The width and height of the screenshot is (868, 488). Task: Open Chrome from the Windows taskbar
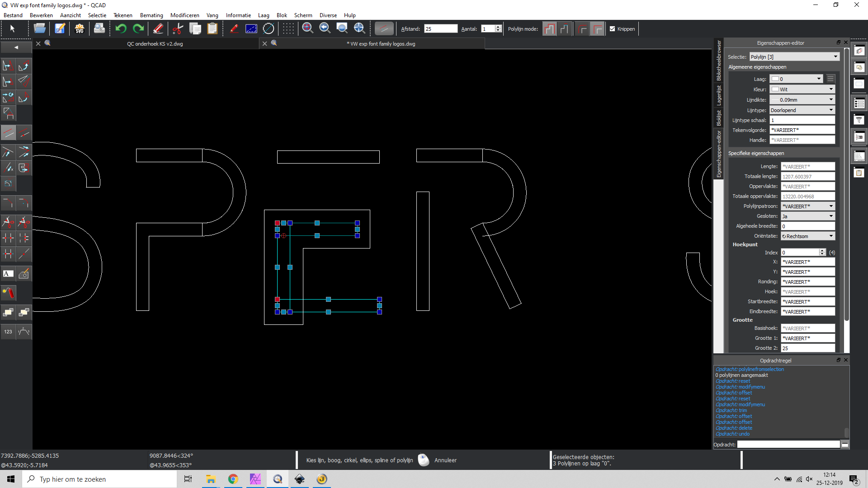coord(233,479)
